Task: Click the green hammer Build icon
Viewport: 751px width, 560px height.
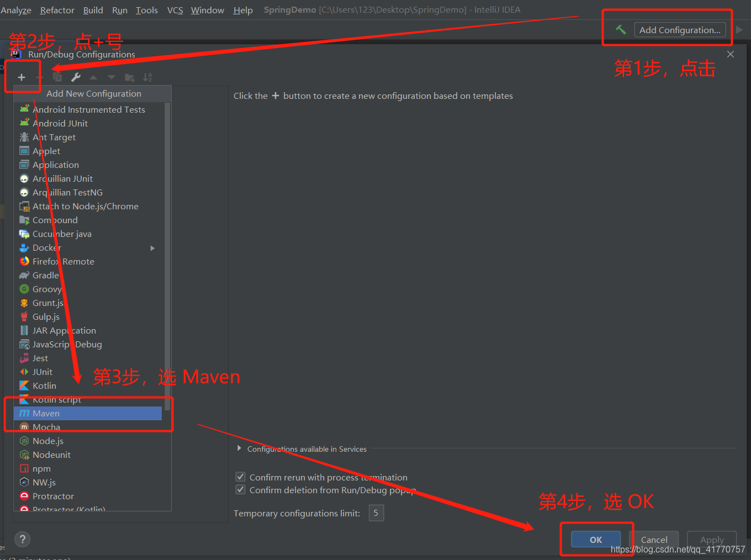Action: (x=621, y=30)
